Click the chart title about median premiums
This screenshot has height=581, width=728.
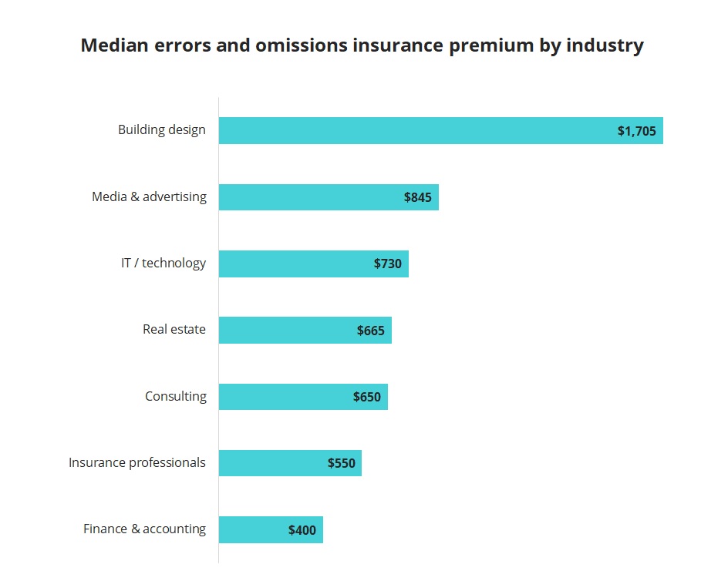click(362, 45)
